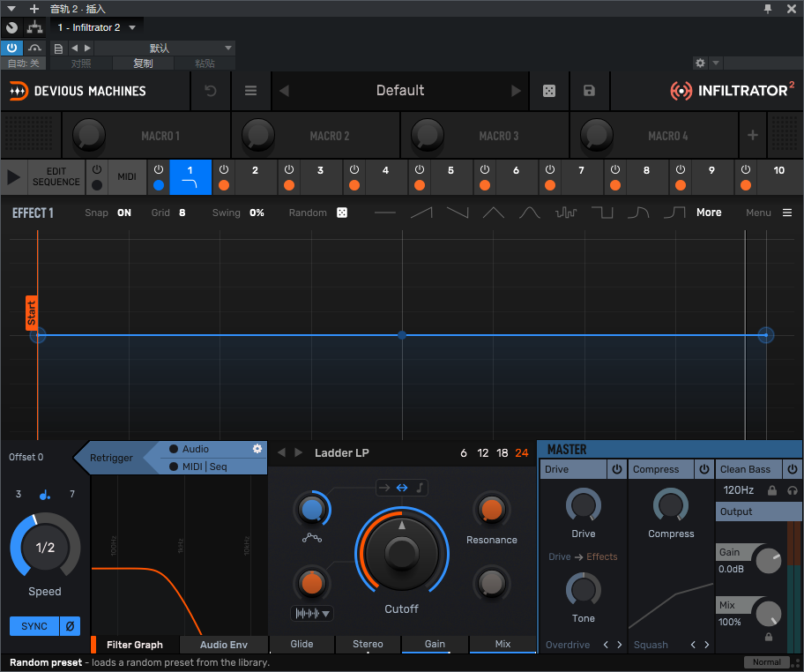The height and width of the screenshot is (672, 804).
Task: Load a random preset with dice icon
Action: (549, 91)
